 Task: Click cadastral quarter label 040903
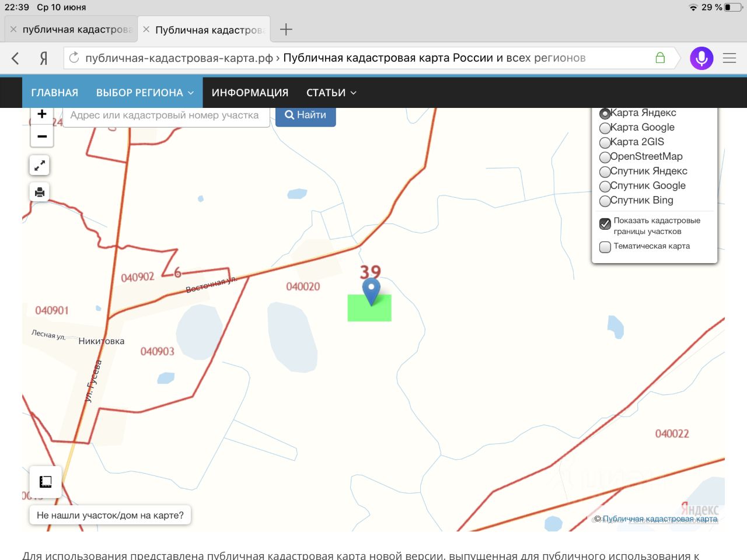(158, 351)
